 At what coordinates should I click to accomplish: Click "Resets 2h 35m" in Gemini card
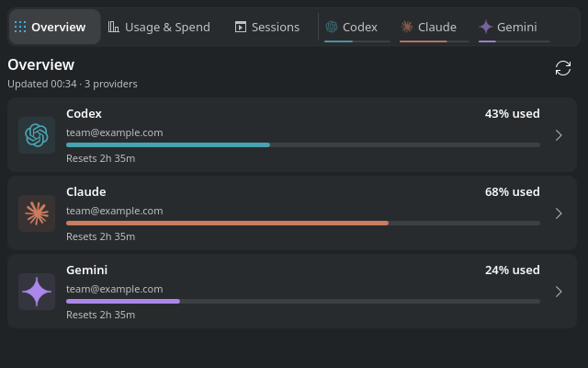tap(101, 315)
